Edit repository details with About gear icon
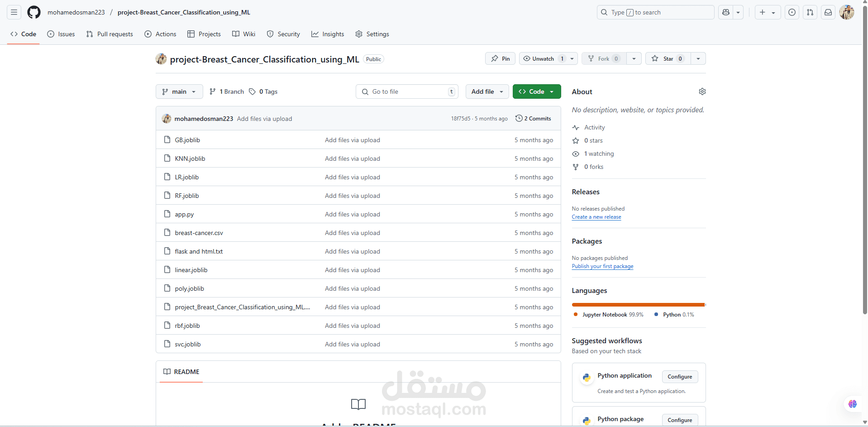 pos(702,91)
